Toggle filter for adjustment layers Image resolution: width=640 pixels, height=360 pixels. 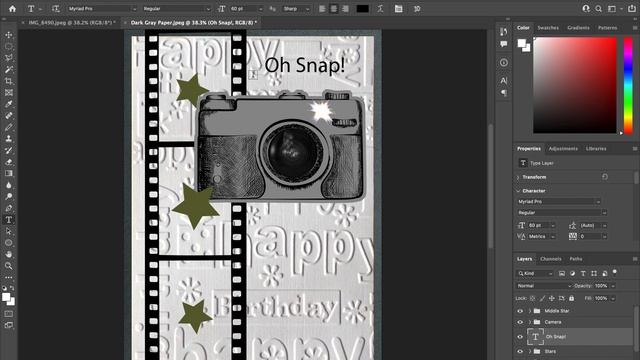point(572,273)
